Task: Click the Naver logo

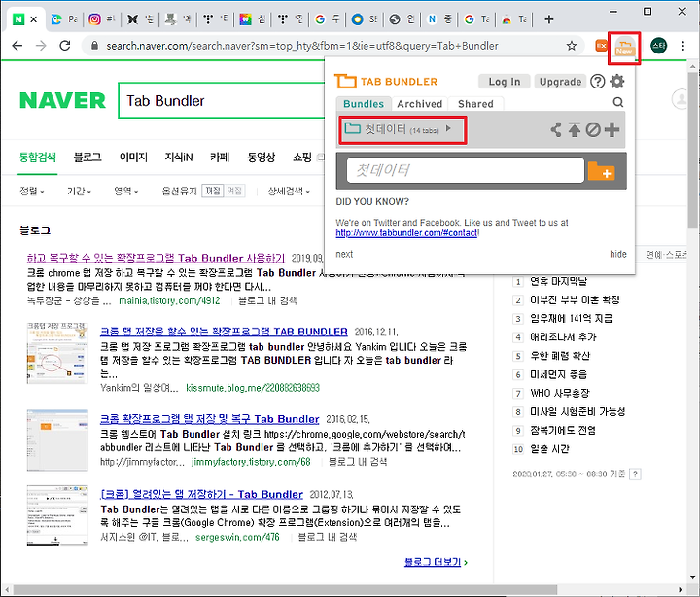Action: [x=62, y=100]
